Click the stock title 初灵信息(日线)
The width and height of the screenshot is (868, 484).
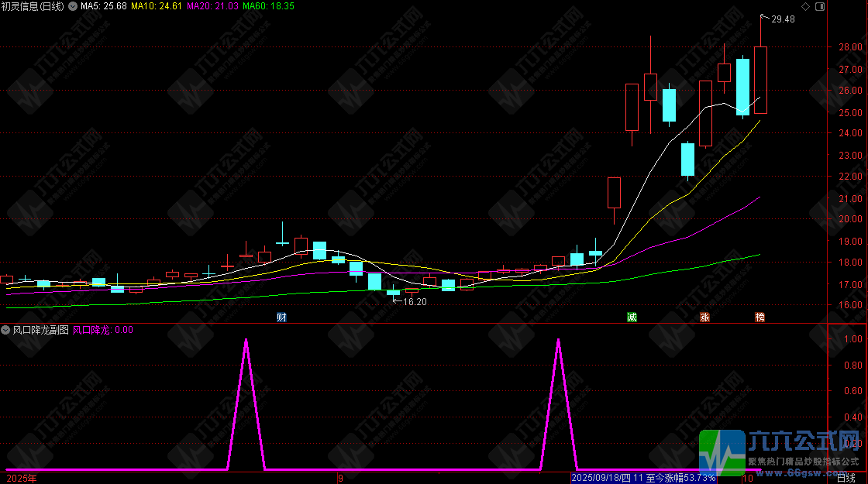[x=32, y=7]
